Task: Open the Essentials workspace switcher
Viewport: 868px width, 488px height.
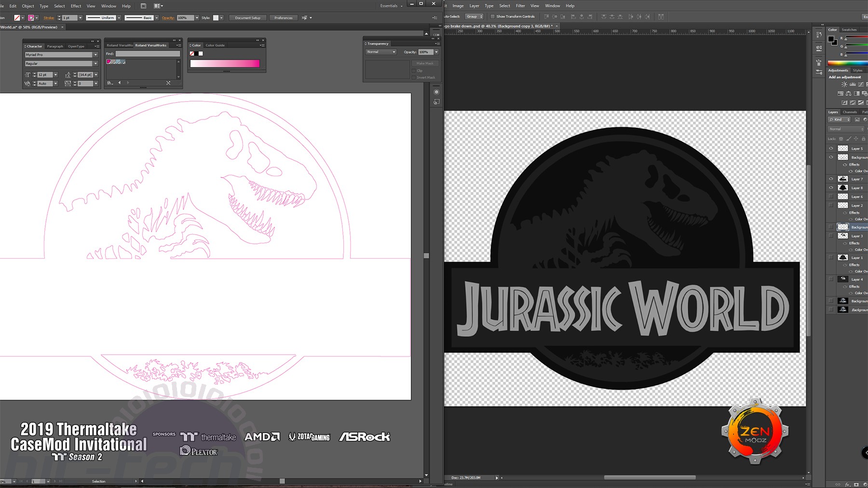Action: 391,6
